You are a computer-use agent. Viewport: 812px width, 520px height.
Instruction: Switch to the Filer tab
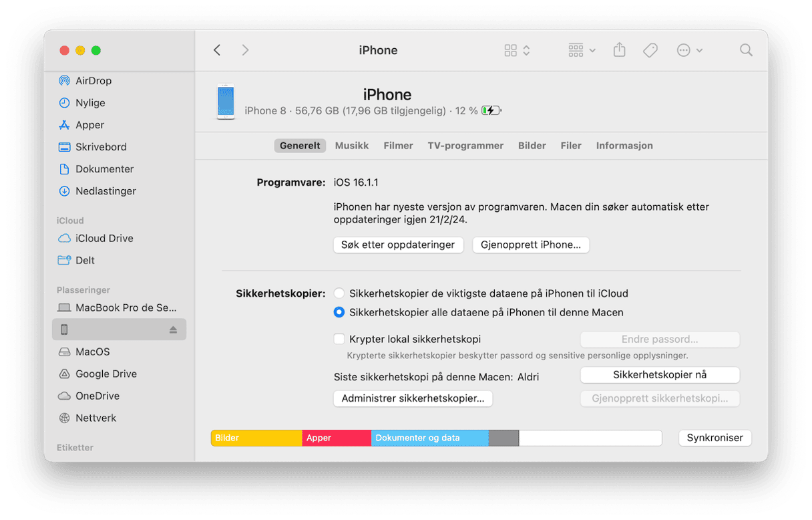point(571,146)
